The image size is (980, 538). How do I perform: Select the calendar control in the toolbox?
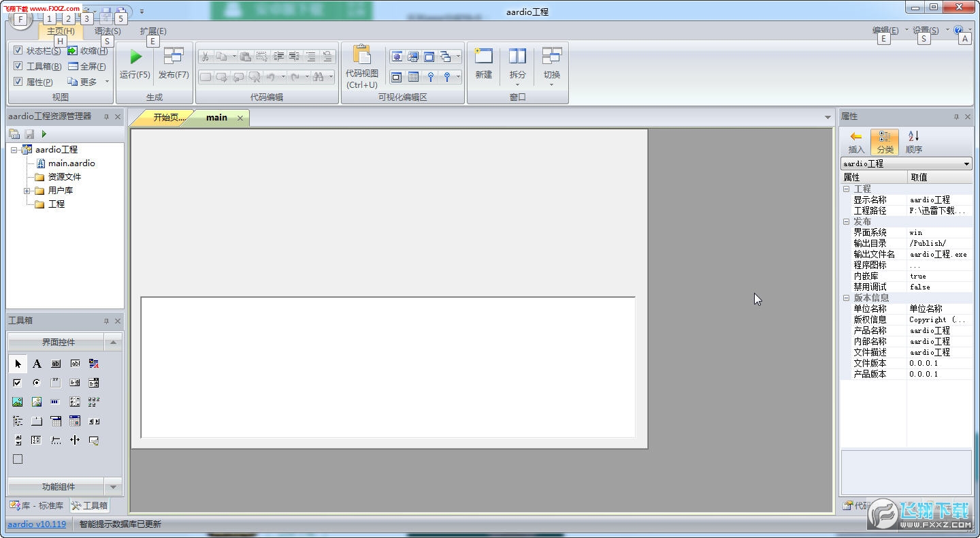point(75,421)
